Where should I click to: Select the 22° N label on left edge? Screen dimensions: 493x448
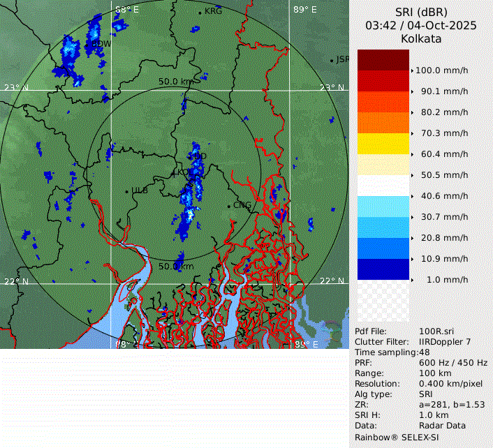pos(17,281)
